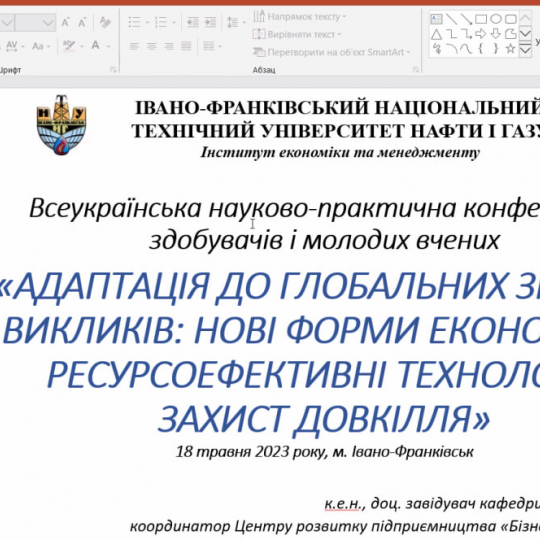Apply the text highlight color pen
Viewport: 540px width, 540px height.
pos(69,45)
